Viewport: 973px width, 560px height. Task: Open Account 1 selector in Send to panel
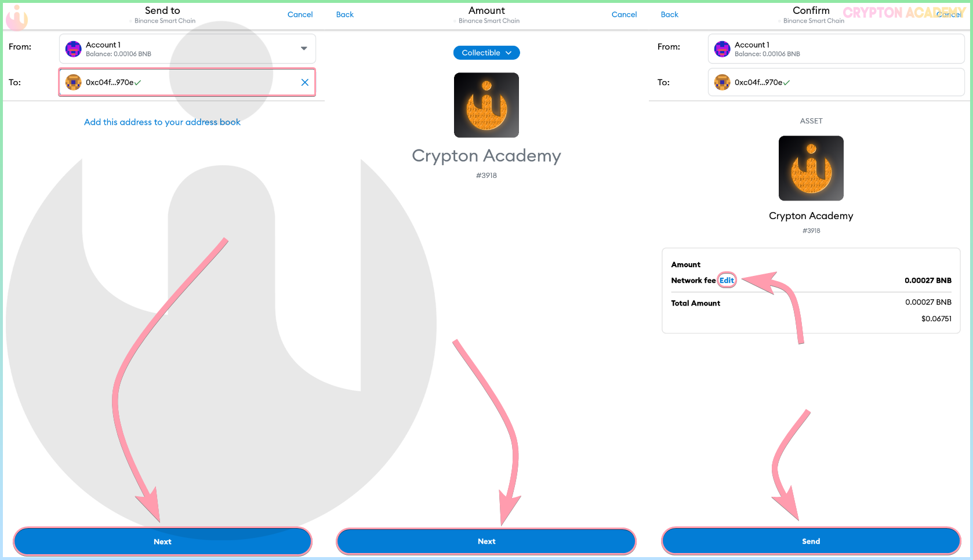(x=187, y=49)
